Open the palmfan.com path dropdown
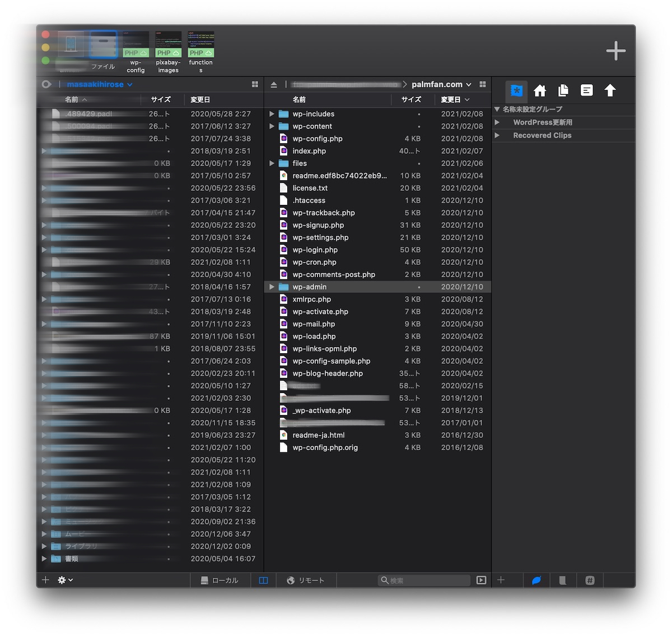The width and height of the screenshot is (672, 636). (x=441, y=85)
